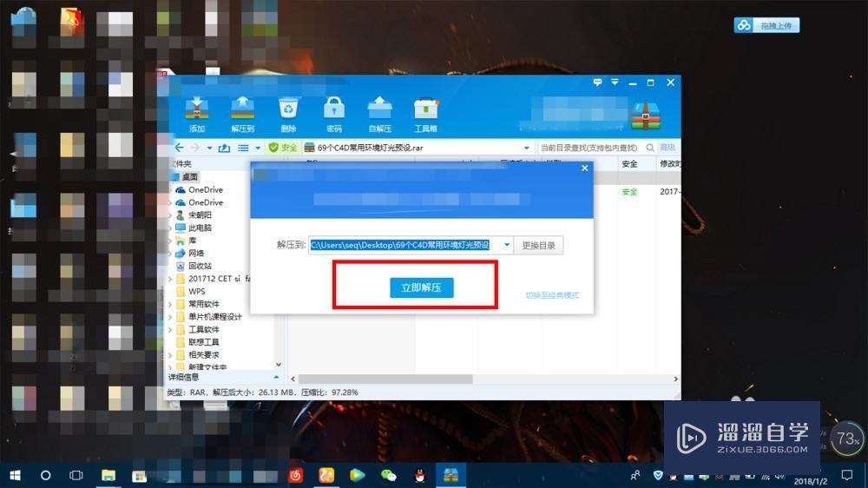The height and width of the screenshot is (488, 868).
Task: Open the Windows Start menu
Action: click(x=16, y=475)
